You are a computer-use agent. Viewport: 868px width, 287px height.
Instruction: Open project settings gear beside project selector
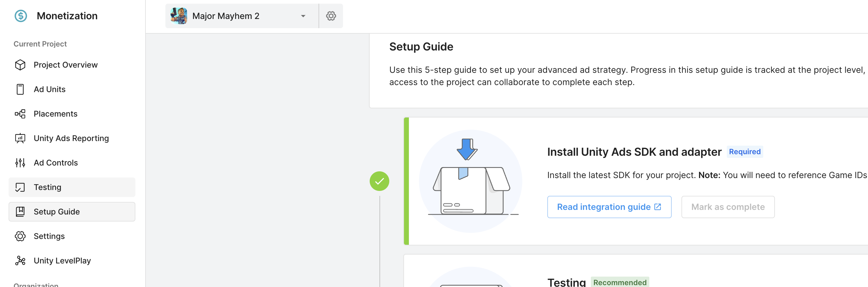coord(331,16)
